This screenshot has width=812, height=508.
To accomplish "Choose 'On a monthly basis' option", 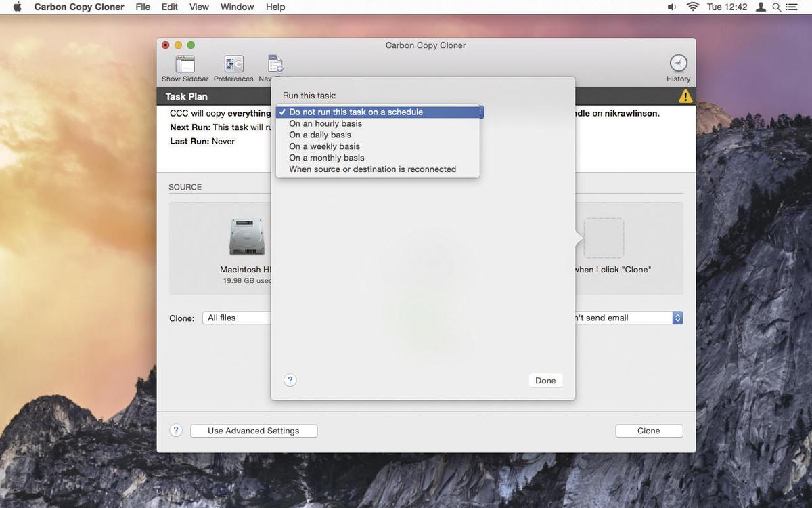I will coord(378,158).
